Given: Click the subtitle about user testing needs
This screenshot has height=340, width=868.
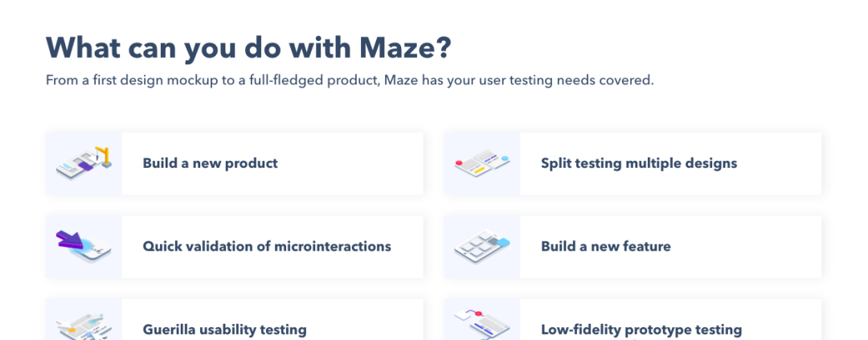Looking at the screenshot, I should click(350, 80).
